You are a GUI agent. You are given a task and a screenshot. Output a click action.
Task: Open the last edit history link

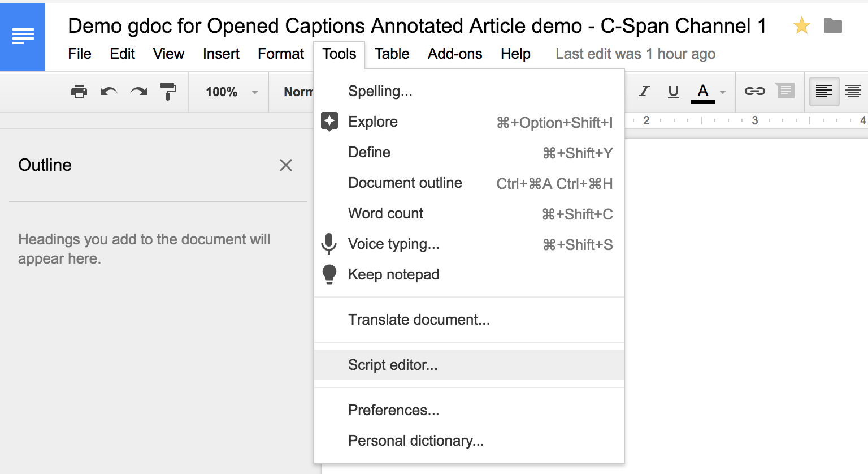pos(635,54)
